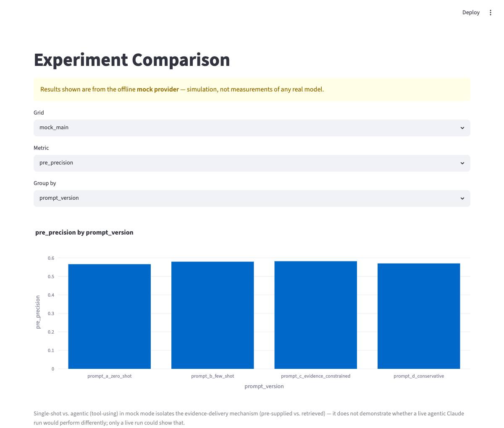Click the chevron arrow of Group by select
Screen dimensions: 504x428
pyautogui.click(x=462, y=198)
